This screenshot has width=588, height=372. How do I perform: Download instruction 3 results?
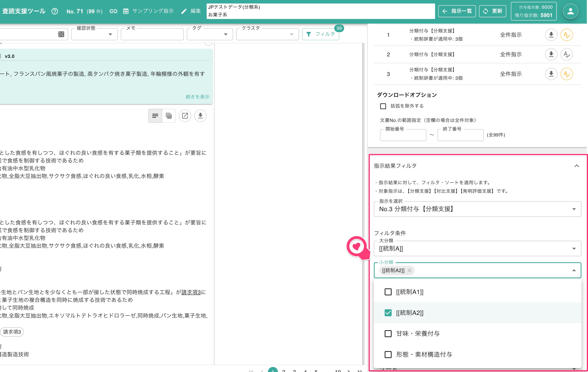click(551, 74)
